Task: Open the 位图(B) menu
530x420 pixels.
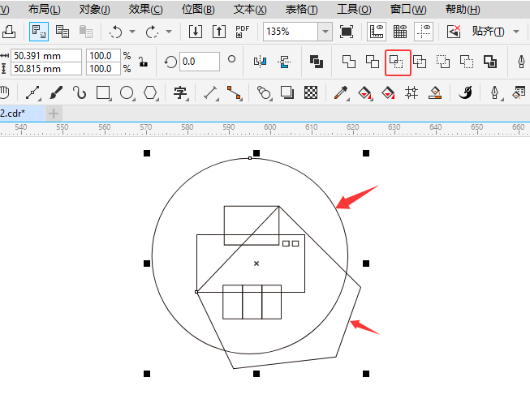Action: pos(198,10)
